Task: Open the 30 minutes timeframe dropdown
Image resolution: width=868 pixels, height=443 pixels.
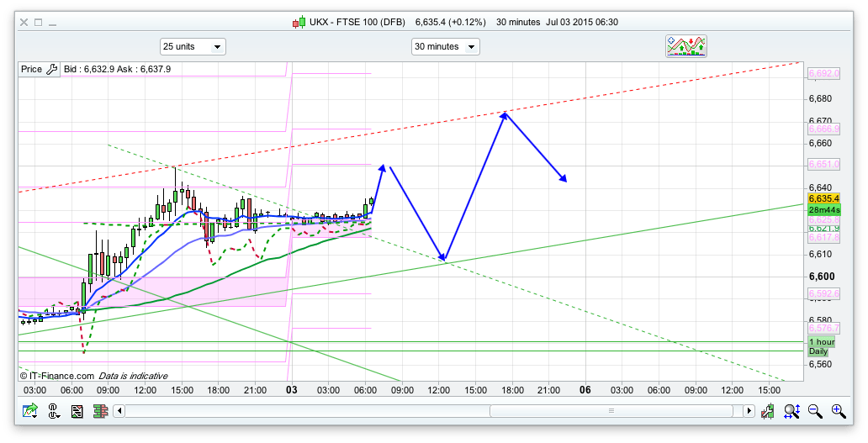Action: [446, 46]
